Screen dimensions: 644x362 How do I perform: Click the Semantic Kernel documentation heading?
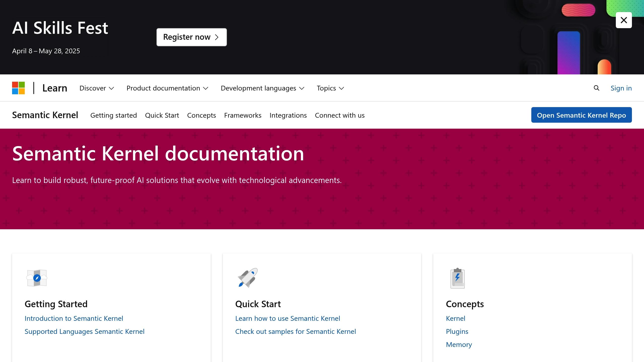click(x=158, y=153)
